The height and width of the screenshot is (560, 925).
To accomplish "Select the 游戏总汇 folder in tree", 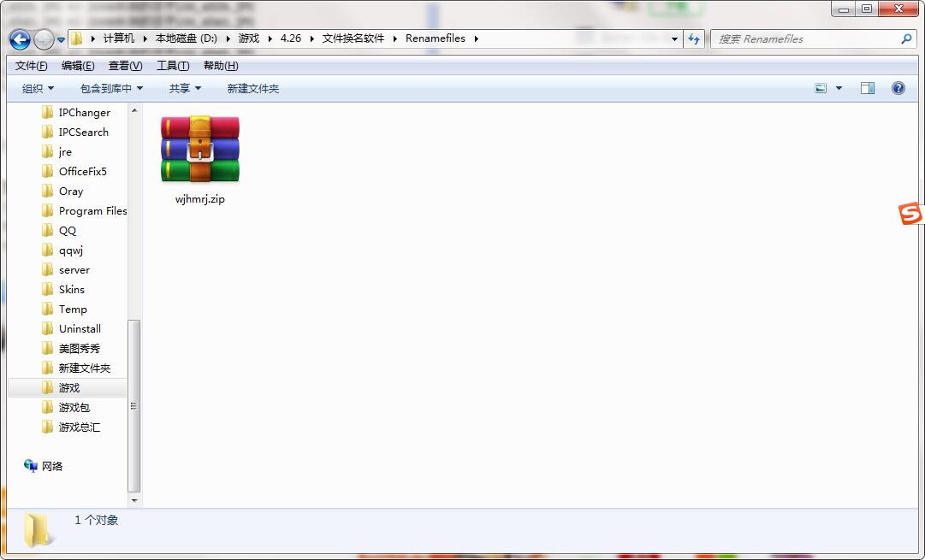I will coord(79,427).
